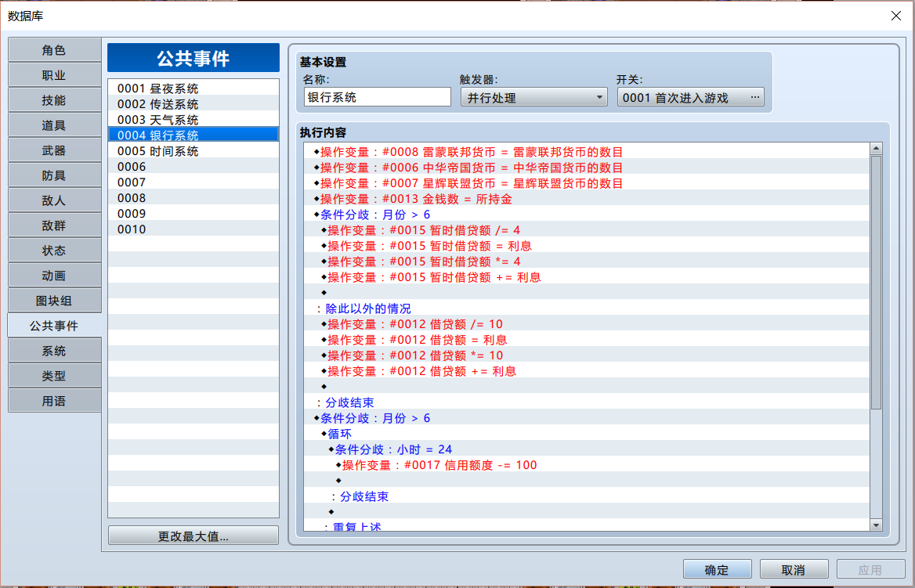915x588 pixels.
Task: Select line #0012 借贷额 /= 10
Action: coord(587,323)
